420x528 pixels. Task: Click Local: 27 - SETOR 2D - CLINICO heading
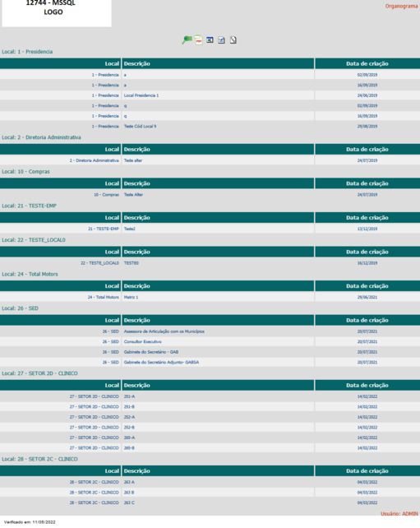tap(39, 373)
